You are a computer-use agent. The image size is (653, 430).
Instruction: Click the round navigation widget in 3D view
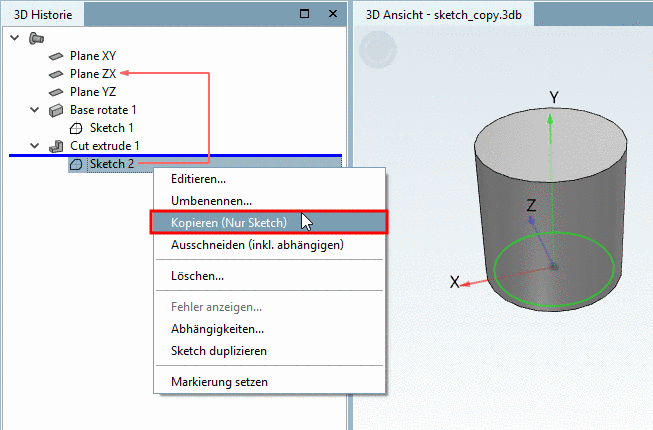(378, 50)
